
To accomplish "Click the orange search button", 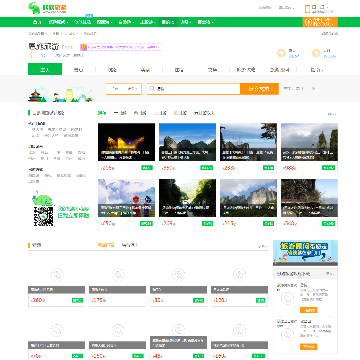I will point(259,89).
